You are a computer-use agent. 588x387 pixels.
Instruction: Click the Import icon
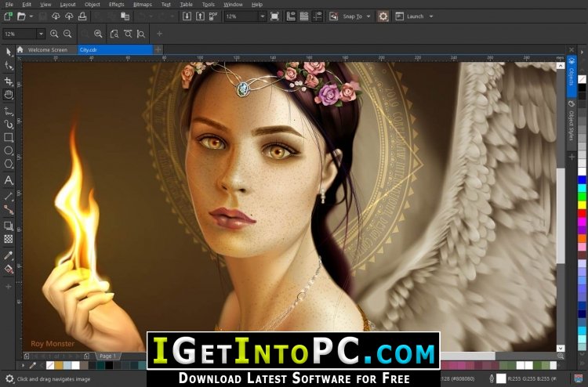click(x=187, y=16)
